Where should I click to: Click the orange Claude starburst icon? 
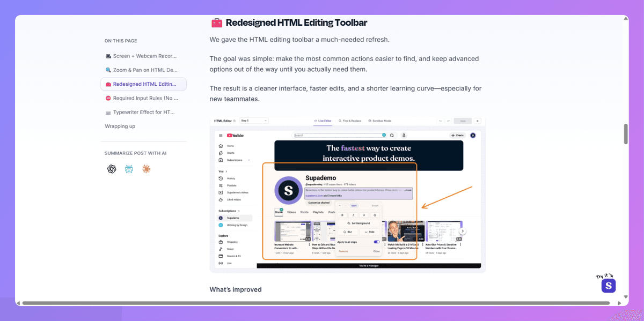(146, 169)
